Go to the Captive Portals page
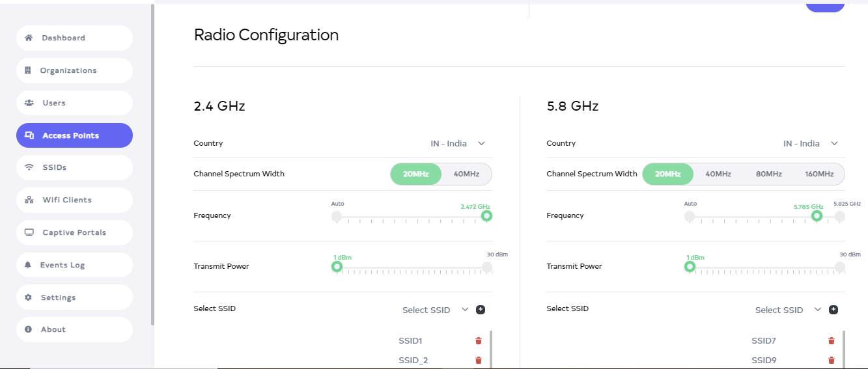This screenshot has width=868, height=369. pyautogui.click(x=74, y=232)
